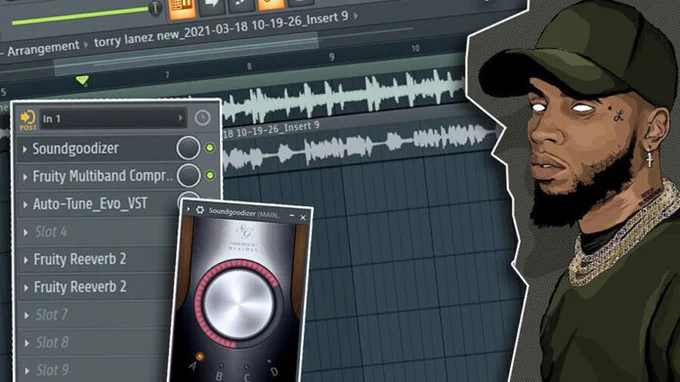This screenshot has width=680, height=382.
Task: Open the Slot 4 arrow menu
Action: (x=26, y=233)
